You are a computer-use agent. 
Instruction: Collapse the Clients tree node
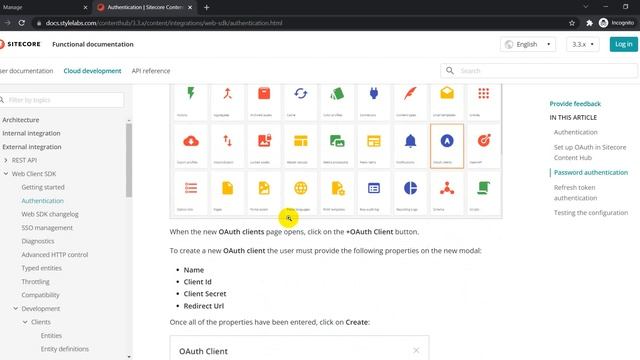pyautogui.click(x=25, y=322)
